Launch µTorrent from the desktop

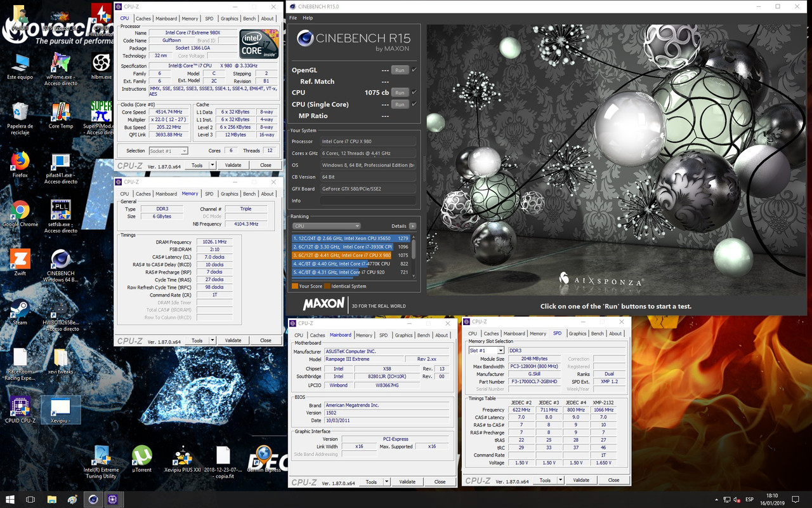tap(142, 458)
